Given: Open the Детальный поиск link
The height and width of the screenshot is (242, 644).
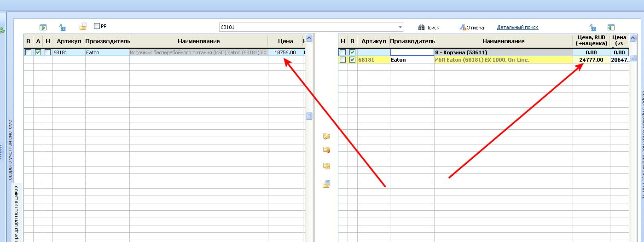Looking at the screenshot, I should tap(517, 27).
